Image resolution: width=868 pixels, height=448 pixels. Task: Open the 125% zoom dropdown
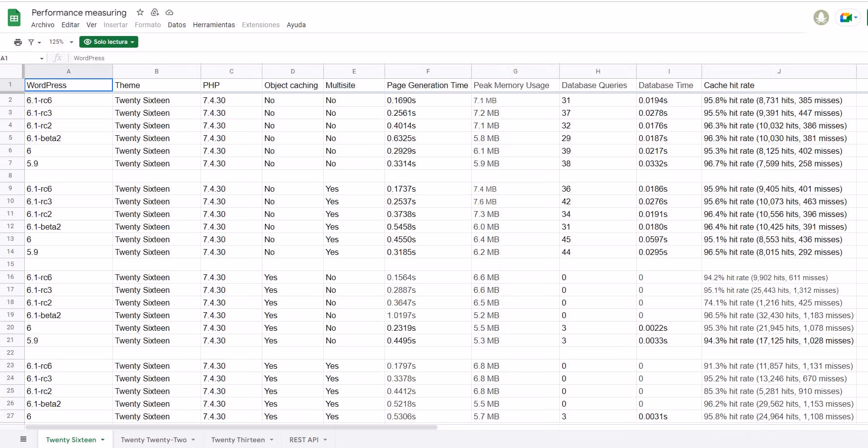[x=61, y=42]
